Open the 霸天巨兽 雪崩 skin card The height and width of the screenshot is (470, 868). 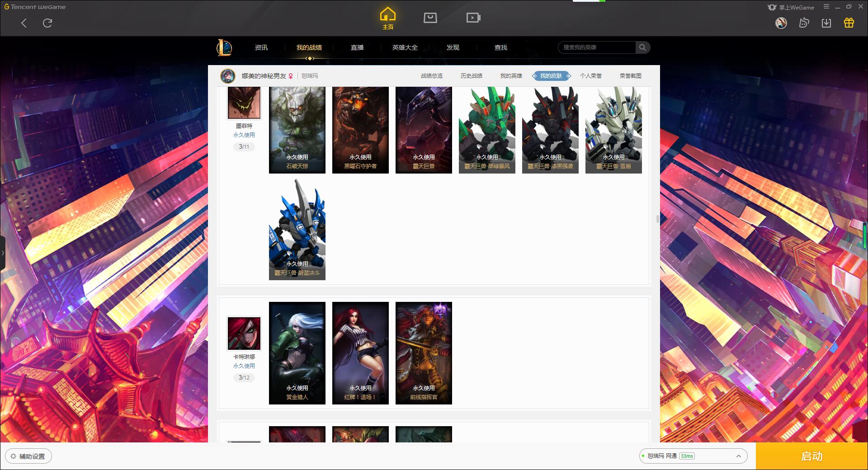[x=613, y=130]
